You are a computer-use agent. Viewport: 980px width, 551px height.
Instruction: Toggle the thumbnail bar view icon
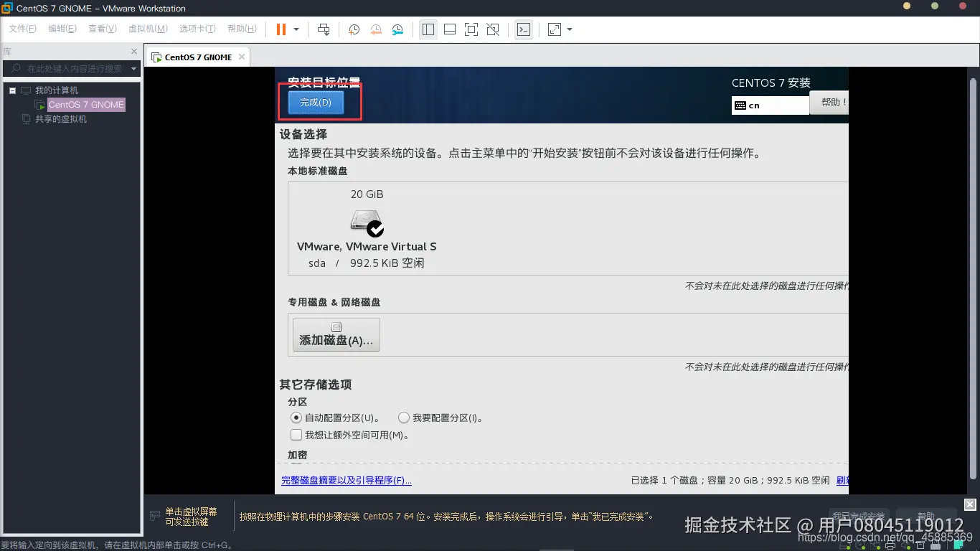pos(450,29)
